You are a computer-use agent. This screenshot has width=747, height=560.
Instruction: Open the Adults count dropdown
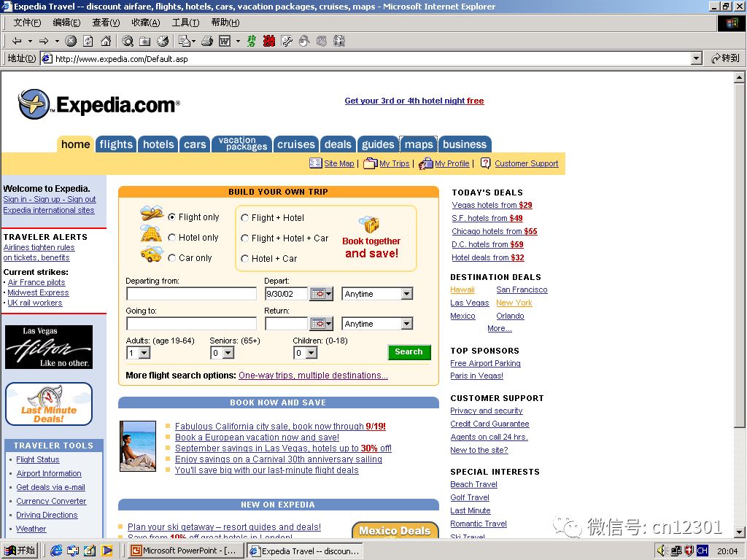pyautogui.click(x=139, y=353)
